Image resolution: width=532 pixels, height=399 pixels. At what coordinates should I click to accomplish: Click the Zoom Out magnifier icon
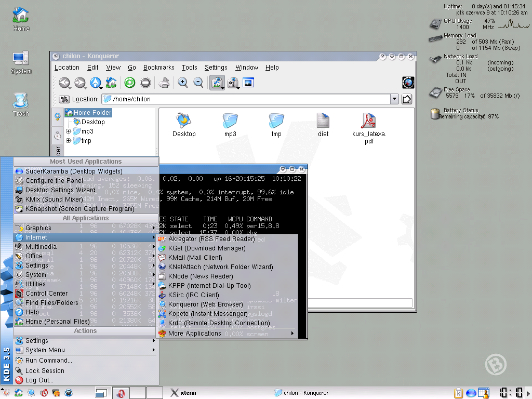click(x=198, y=83)
